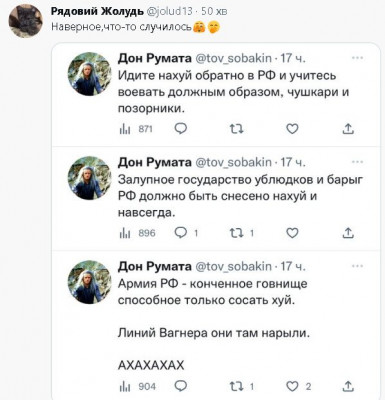
Task: Retweet the tweet with 904 views
Action: point(242,386)
